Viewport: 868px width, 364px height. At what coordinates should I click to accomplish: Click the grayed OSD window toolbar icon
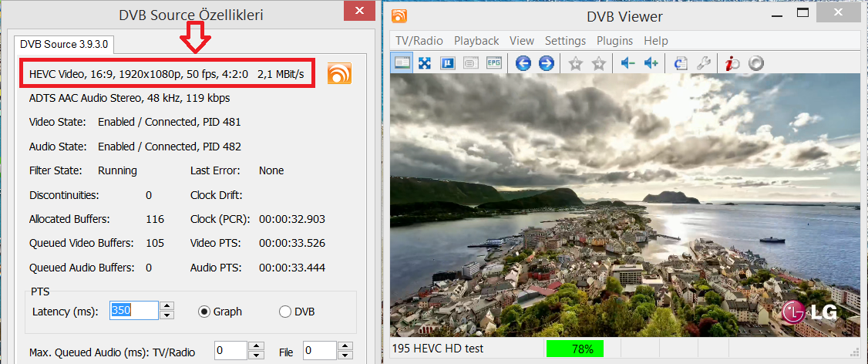tap(470, 63)
